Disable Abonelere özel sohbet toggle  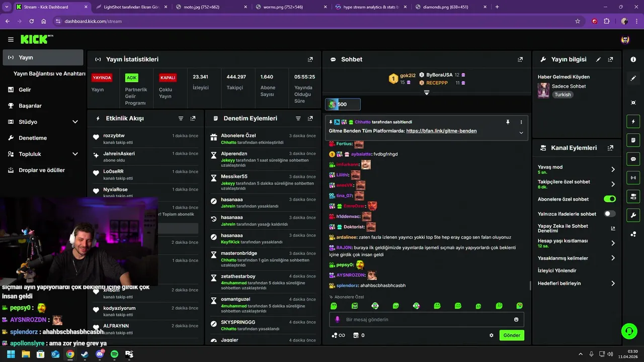pyautogui.click(x=609, y=199)
